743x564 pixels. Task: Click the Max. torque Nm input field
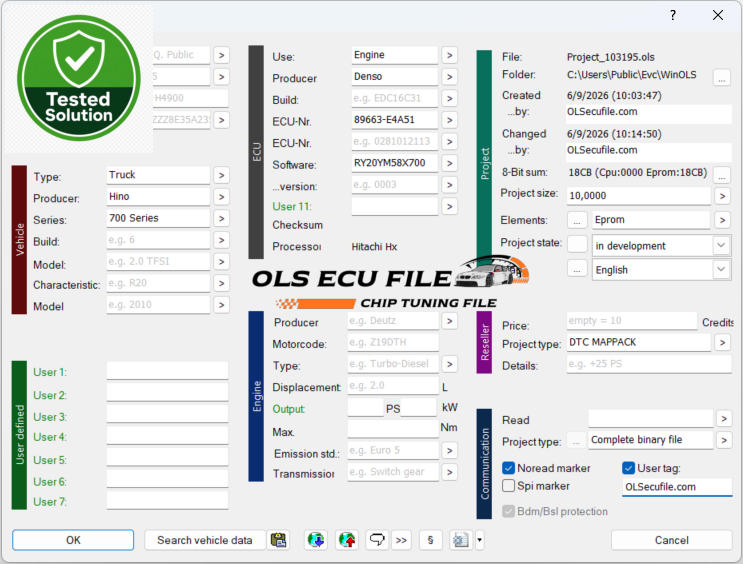tap(393, 429)
